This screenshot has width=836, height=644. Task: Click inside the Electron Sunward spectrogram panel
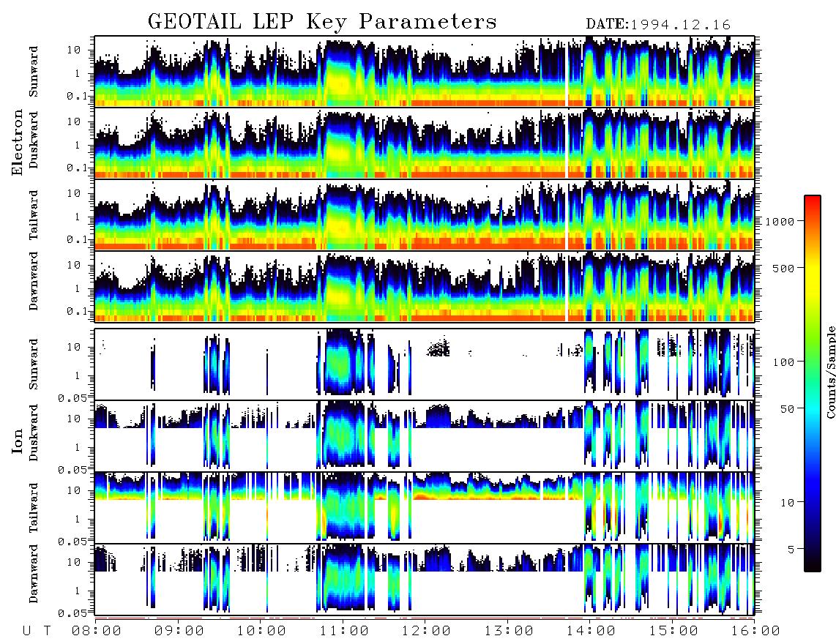click(x=425, y=72)
